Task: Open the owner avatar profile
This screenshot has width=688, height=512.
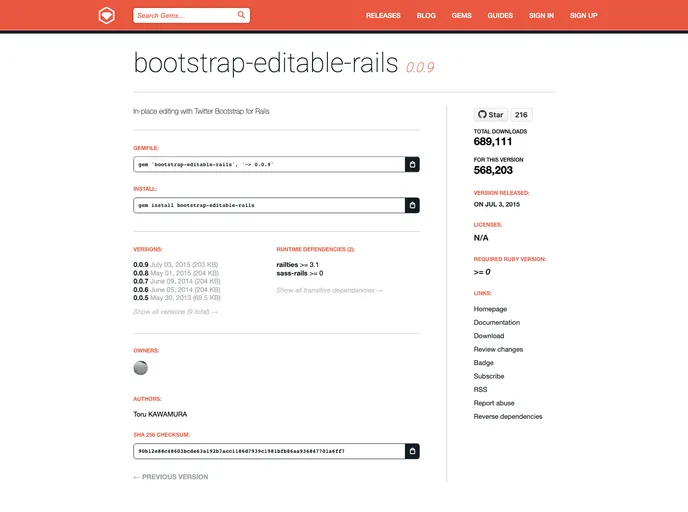Action: 140,368
